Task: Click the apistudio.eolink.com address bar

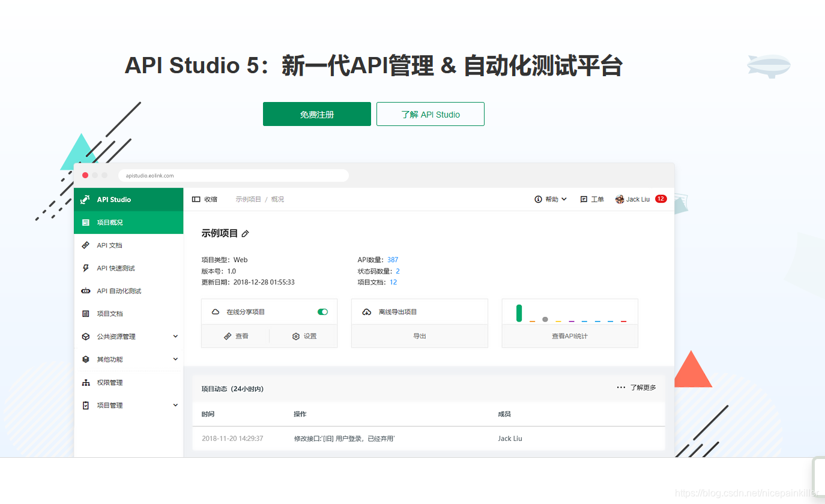Action: (234, 175)
